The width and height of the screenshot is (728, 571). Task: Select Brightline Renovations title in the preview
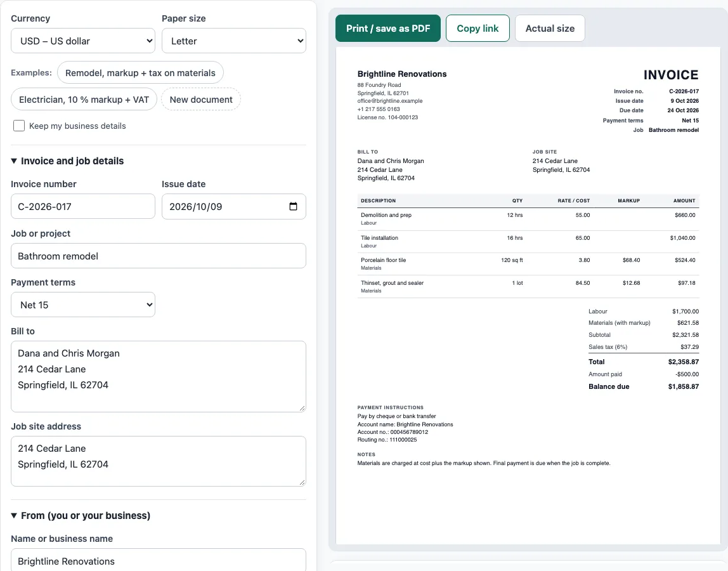tap(402, 74)
